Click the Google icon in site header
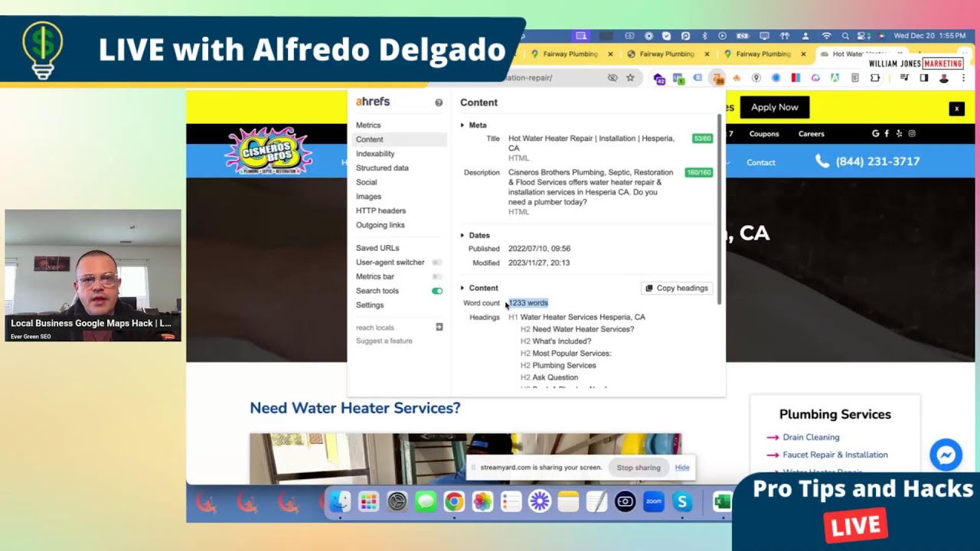This screenshot has height=551, width=980. (876, 134)
